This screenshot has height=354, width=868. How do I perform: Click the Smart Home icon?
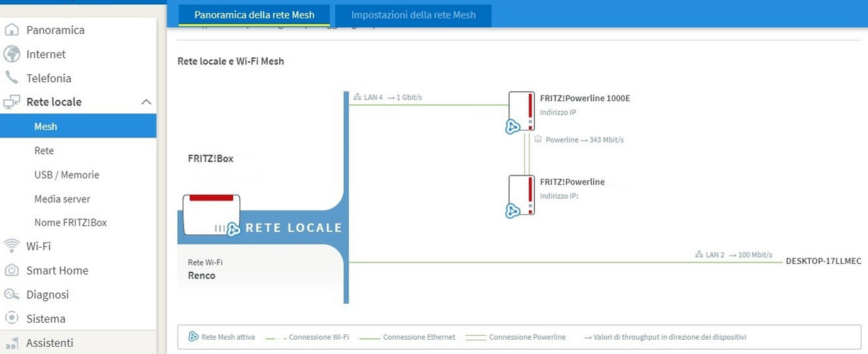tap(11, 270)
